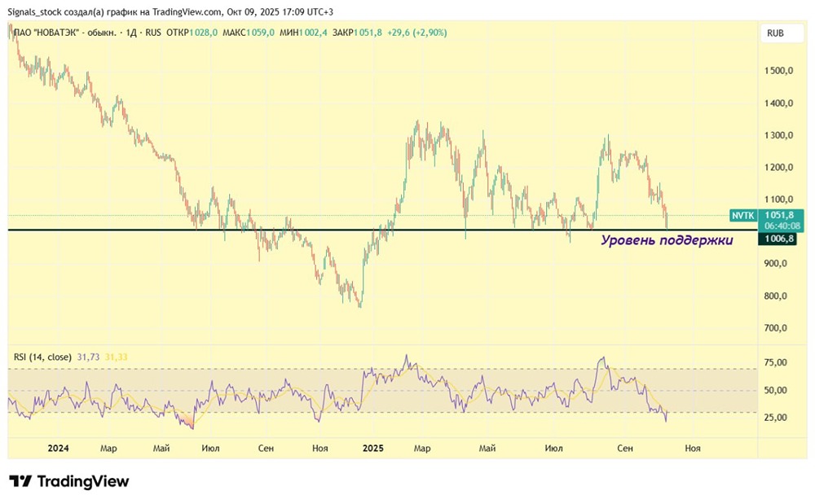
Task: Click the NVTK ticker price tag
Action: click(742, 215)
